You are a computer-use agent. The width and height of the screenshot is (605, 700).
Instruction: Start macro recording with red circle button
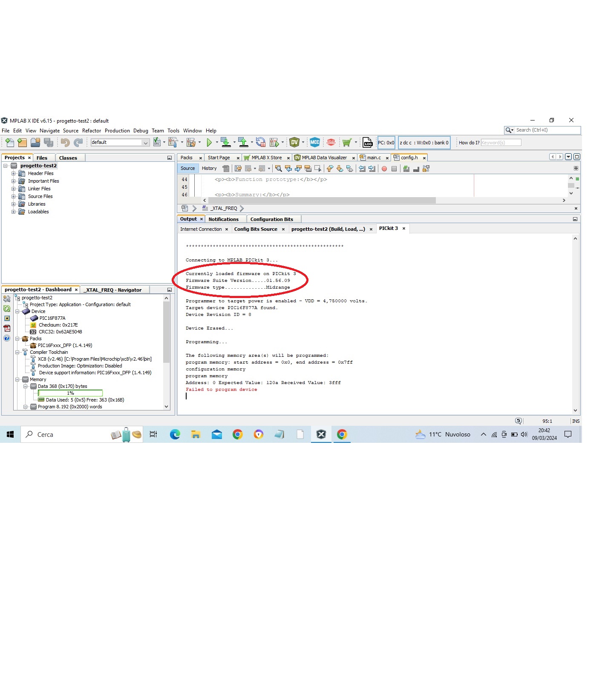384,169
